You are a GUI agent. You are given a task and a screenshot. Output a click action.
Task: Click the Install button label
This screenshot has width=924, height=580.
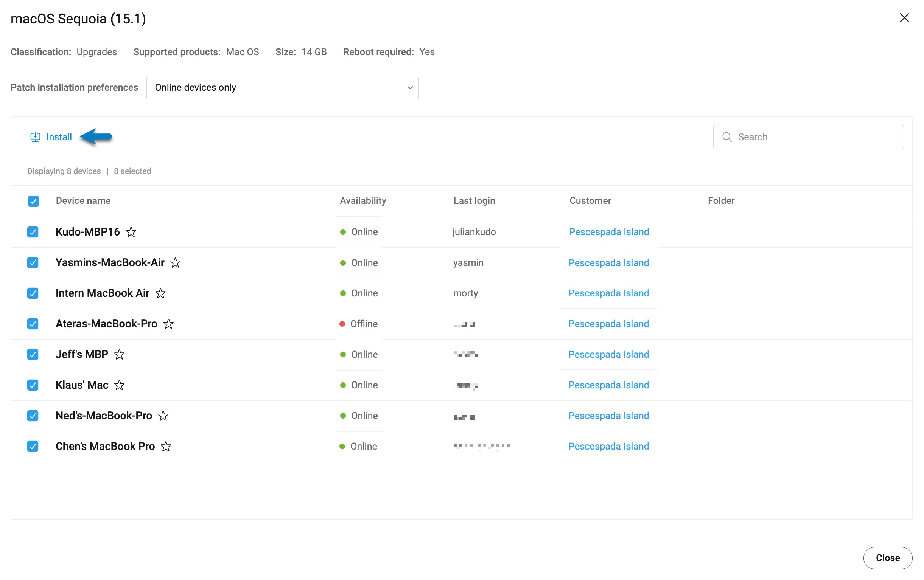tap(59, 137)
